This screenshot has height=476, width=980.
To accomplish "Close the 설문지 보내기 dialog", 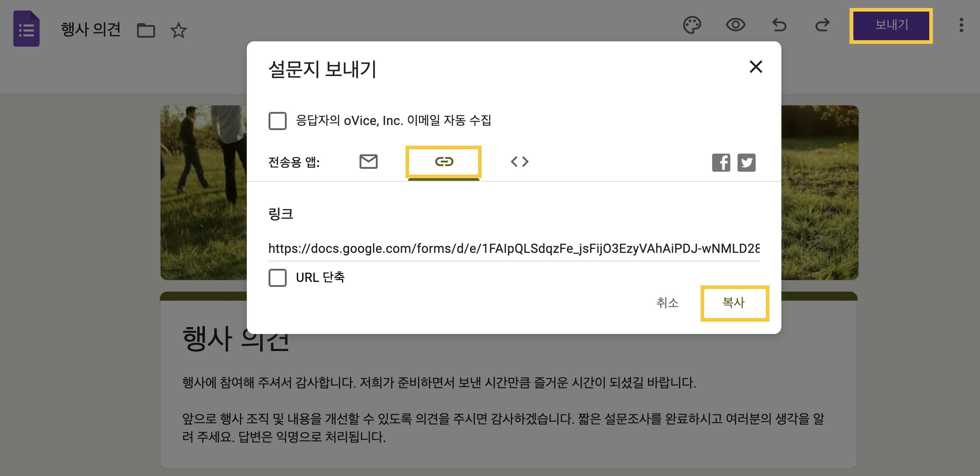I will point(756,67).
